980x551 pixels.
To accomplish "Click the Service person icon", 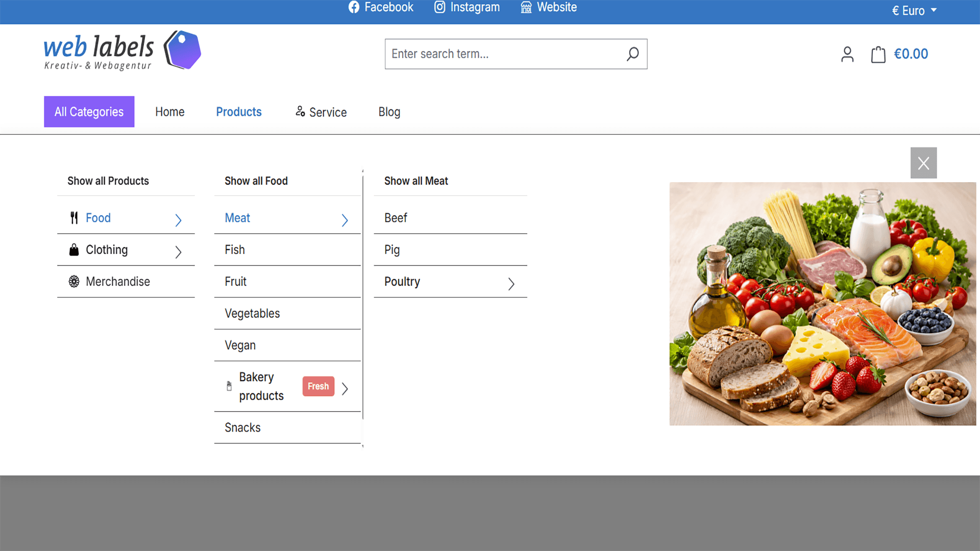I will (300, 111).
